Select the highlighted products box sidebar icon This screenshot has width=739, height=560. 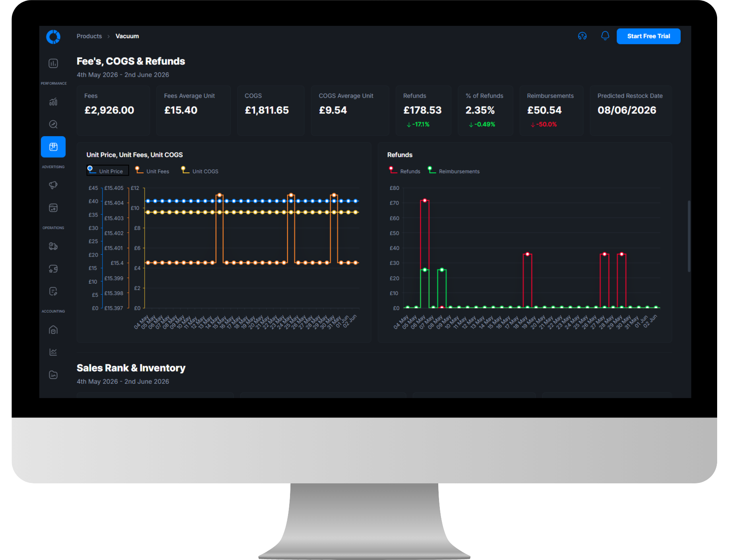(53, 147)
